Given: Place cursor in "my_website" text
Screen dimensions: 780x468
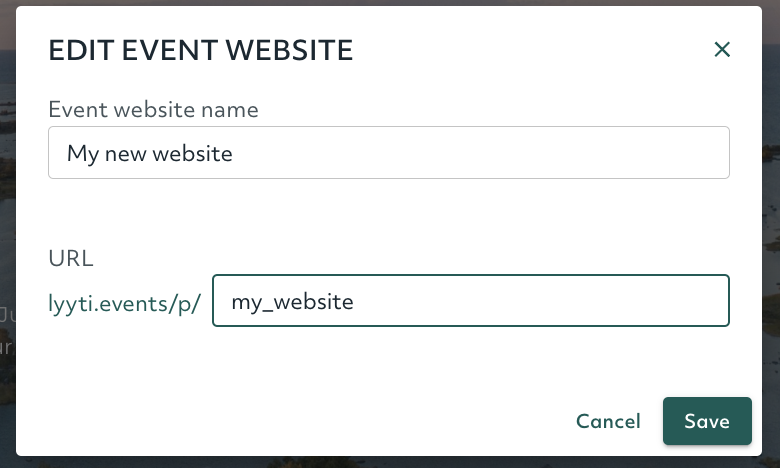Looking at the screenshot, I should click(292, 302).
